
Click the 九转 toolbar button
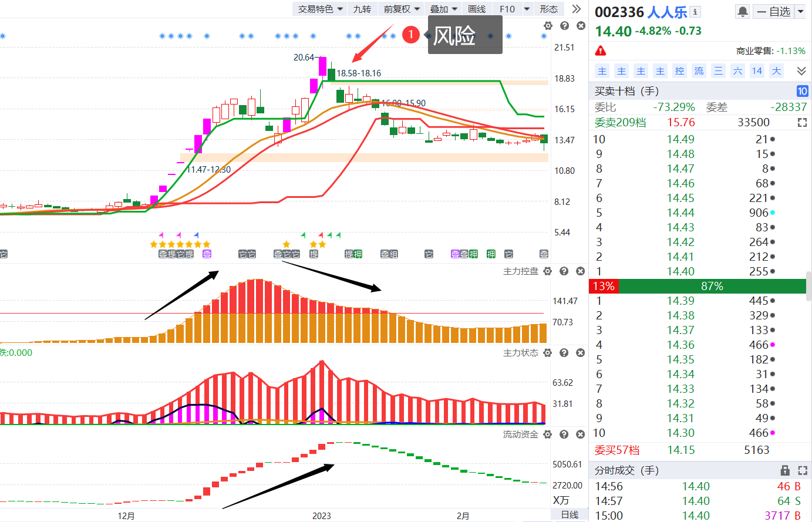click(x=362, y=9)
